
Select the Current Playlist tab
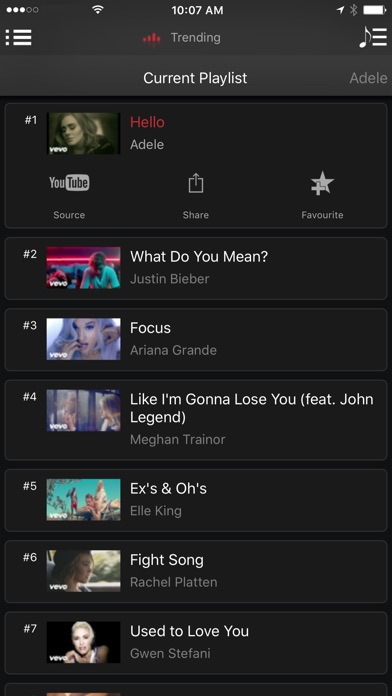195,78
